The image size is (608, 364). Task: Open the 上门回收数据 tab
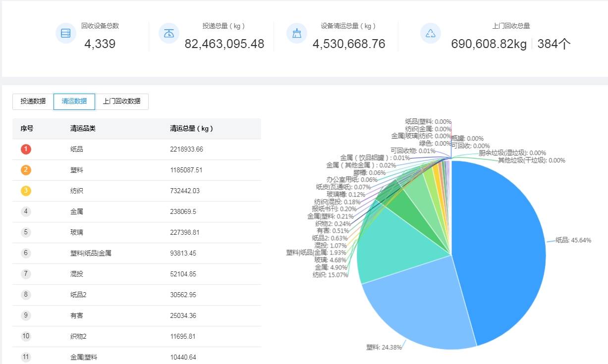tap(122, 101)
